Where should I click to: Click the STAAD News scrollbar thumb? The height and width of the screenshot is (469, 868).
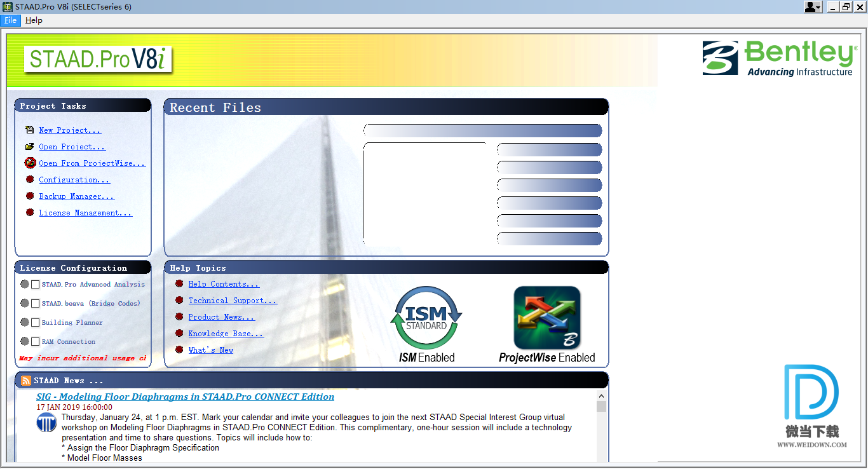tap(601, 407)
